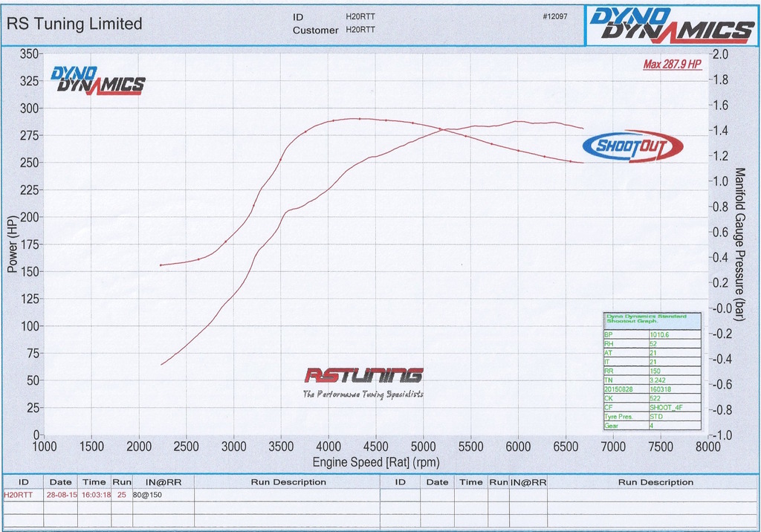The image size is (761, 532).
Task: Click the 1.4 tick on the pressure axis
Action: (x=720, y=130)
